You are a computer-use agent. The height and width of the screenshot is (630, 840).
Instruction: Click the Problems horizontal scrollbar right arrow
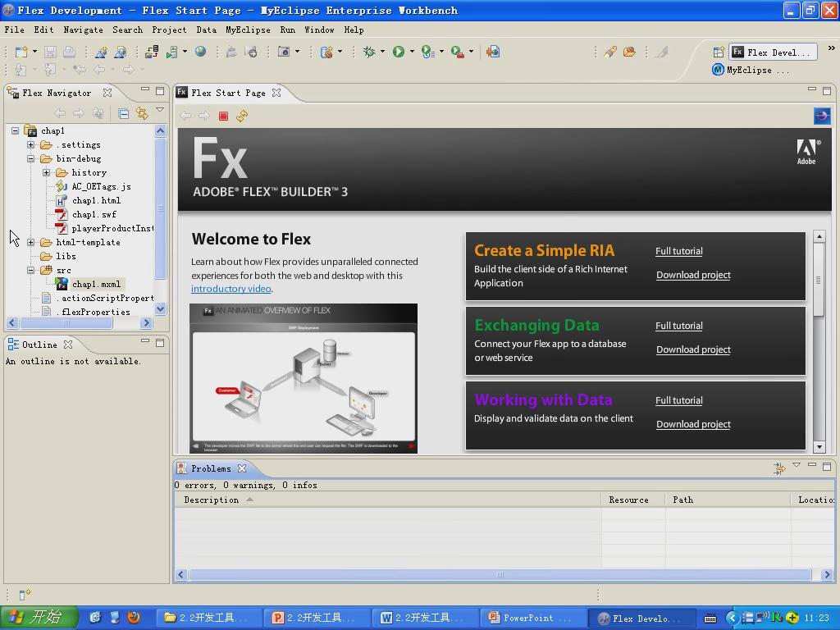827,575
